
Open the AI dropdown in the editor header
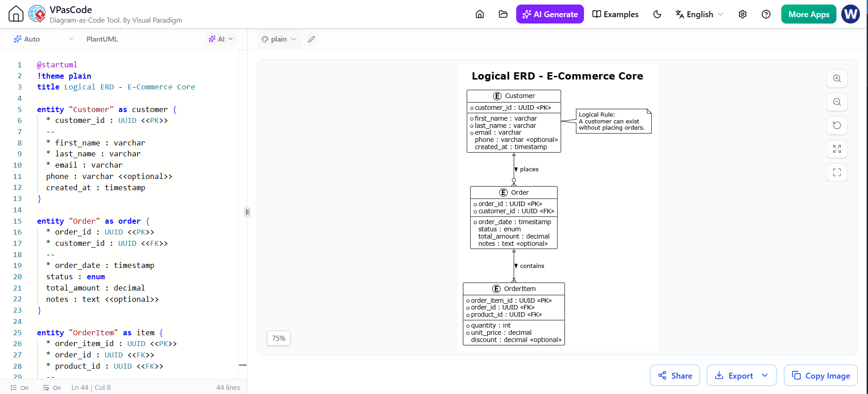(x=221, y=39)
